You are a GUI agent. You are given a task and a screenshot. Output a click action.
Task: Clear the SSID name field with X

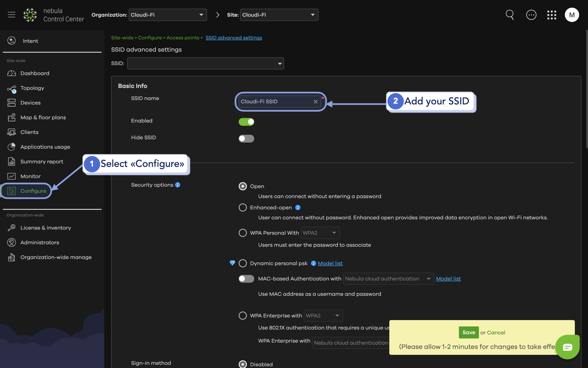316,102
